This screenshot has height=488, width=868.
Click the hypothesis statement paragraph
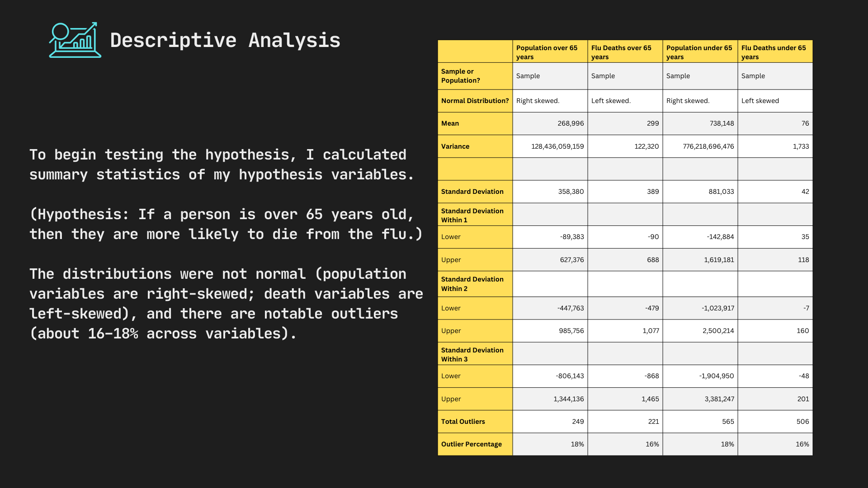226,224
